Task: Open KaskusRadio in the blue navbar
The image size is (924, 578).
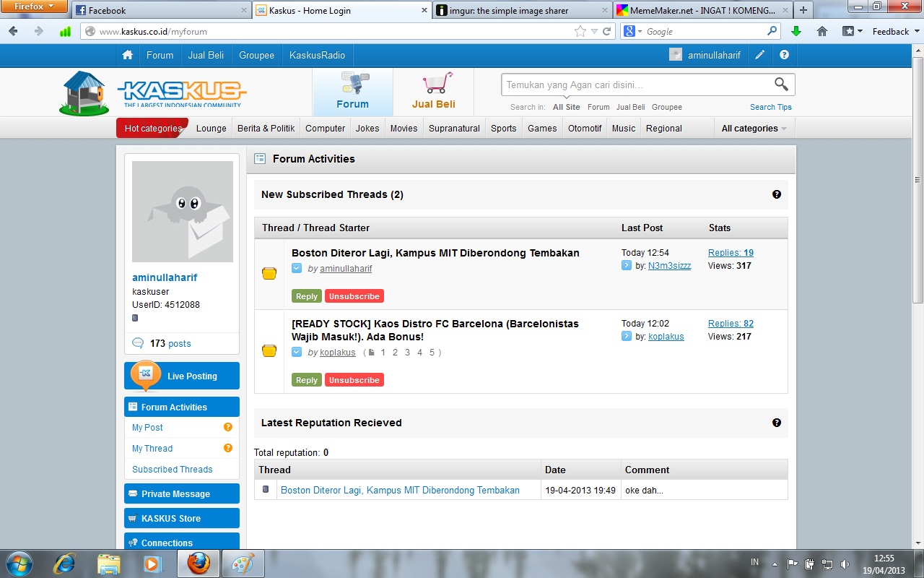Action: (x=317, y=55)
